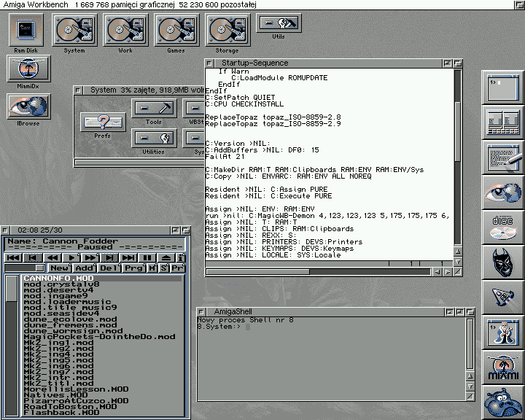Open the Utils drawer on desktop
The image size is (525, 420).
(279, 23)
